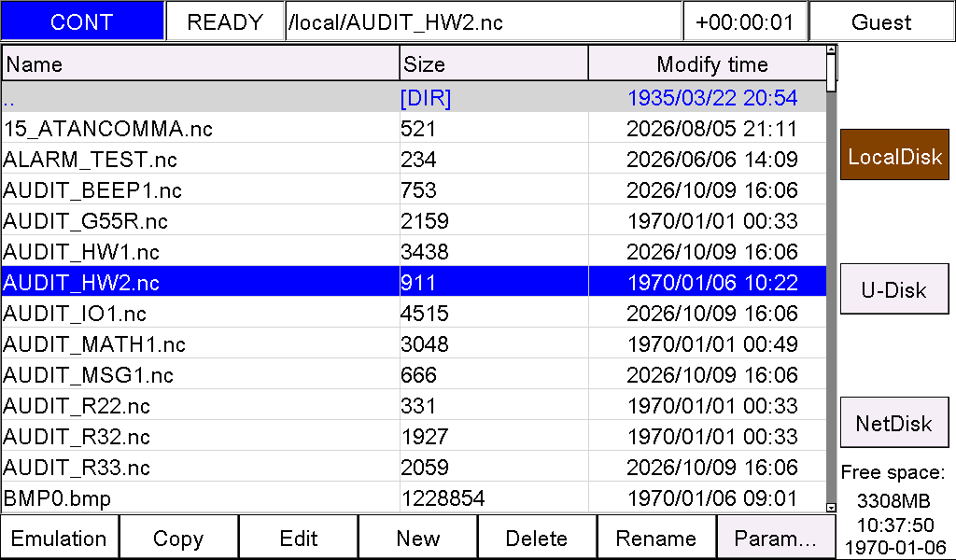Click modify time 2026/06/06 14:09
Viewport: 956px width, 560px height.
712,159
